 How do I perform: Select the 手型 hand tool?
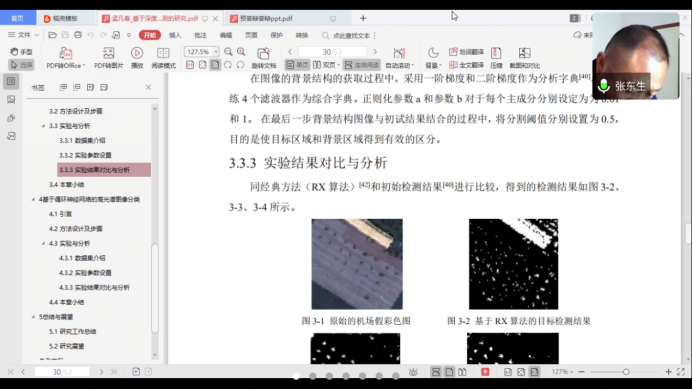tap(22, 52)
